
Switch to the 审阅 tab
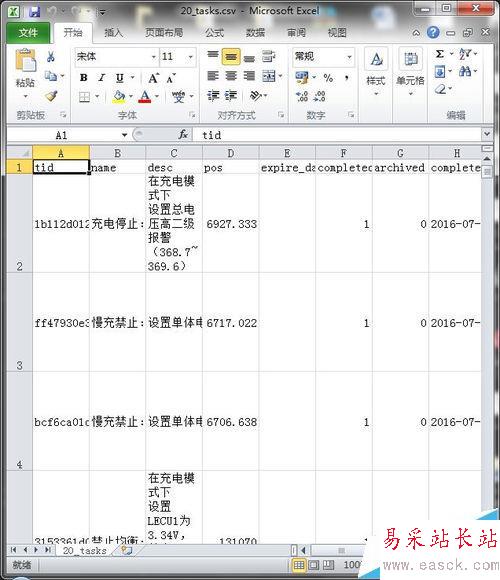(296, 33)
